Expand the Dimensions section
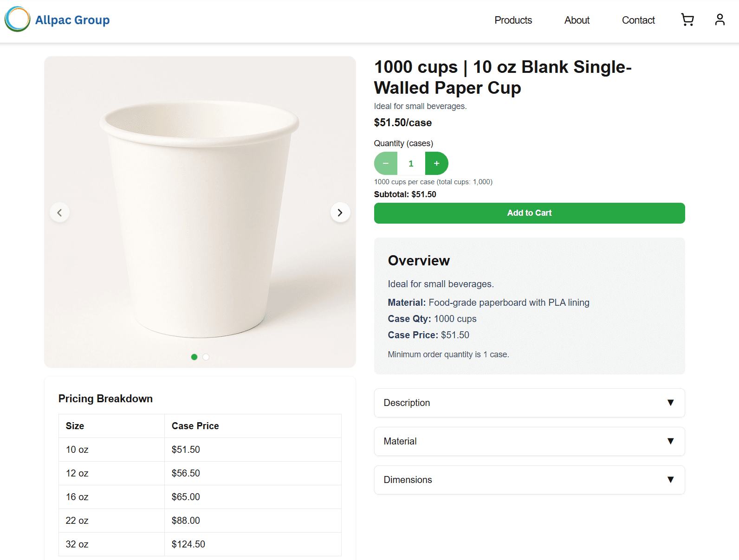 point(529,480)
